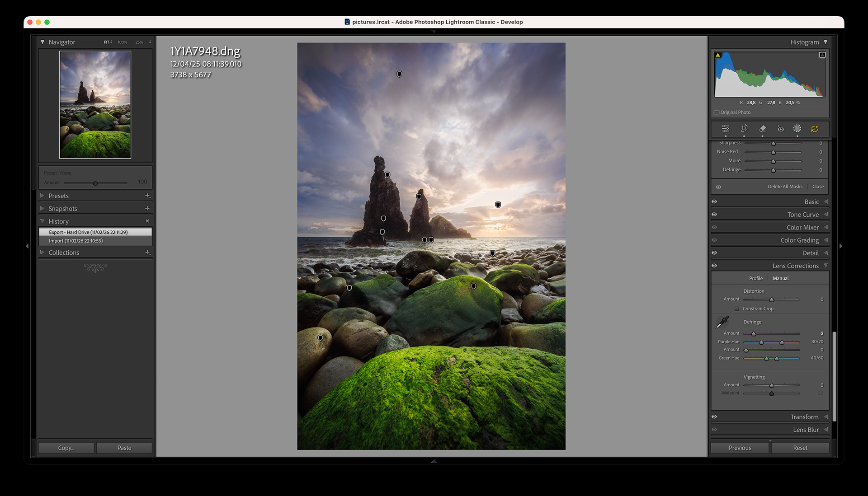Adjust the mask Sharpness slider
The image size is (868, 496).
773,143
